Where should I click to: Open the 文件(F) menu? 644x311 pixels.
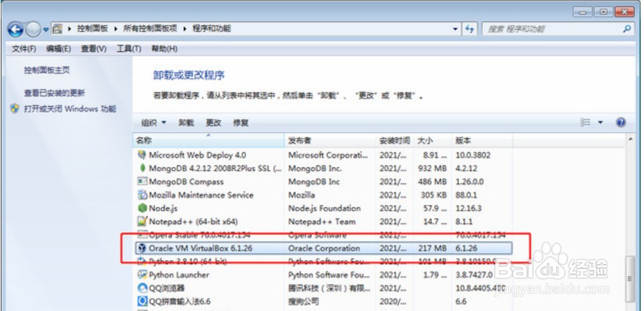click(x=24, y=49)
